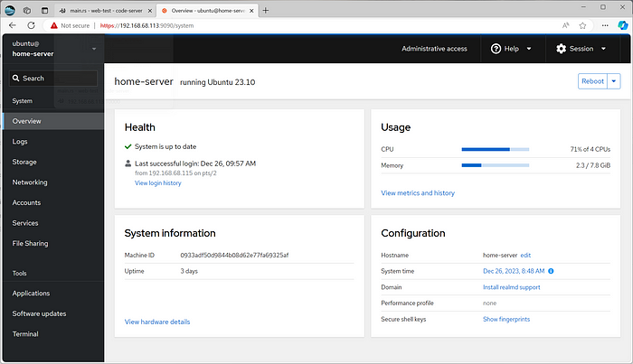This screenshot has height=364, width=633.
Task: Add page to favorites star icon
Action: pyautogui.click(x=583, y=25)
